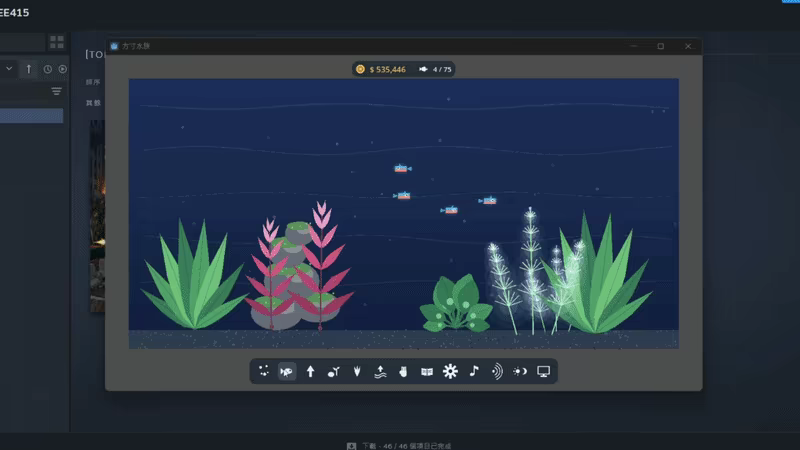Select the scattered dots food icon in aquarium toolbar
Viewport: 800px width, 450px height.
tap(264, 371)
